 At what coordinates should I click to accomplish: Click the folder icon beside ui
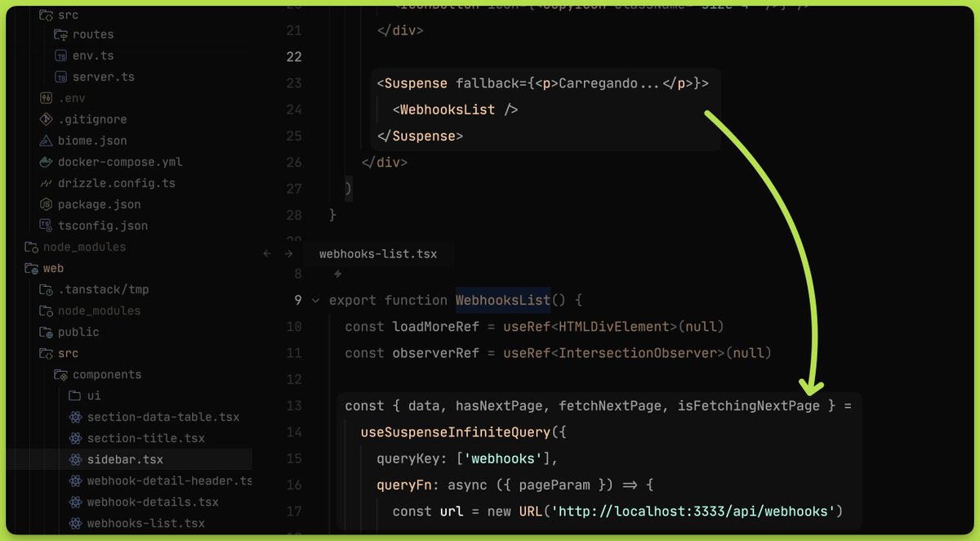(x=76, y=396)
